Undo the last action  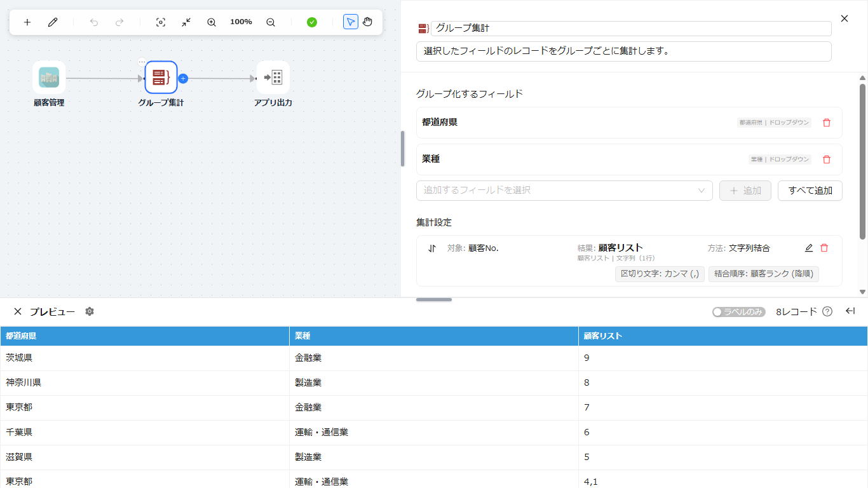94,22
